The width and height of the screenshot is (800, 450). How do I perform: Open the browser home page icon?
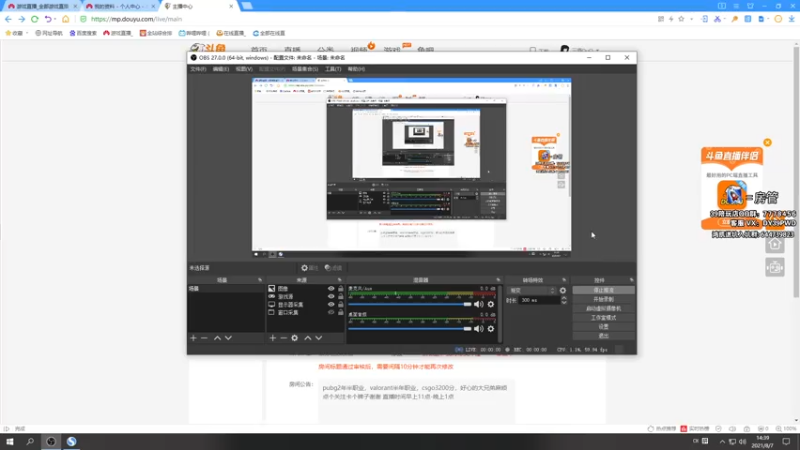[65, 19]
